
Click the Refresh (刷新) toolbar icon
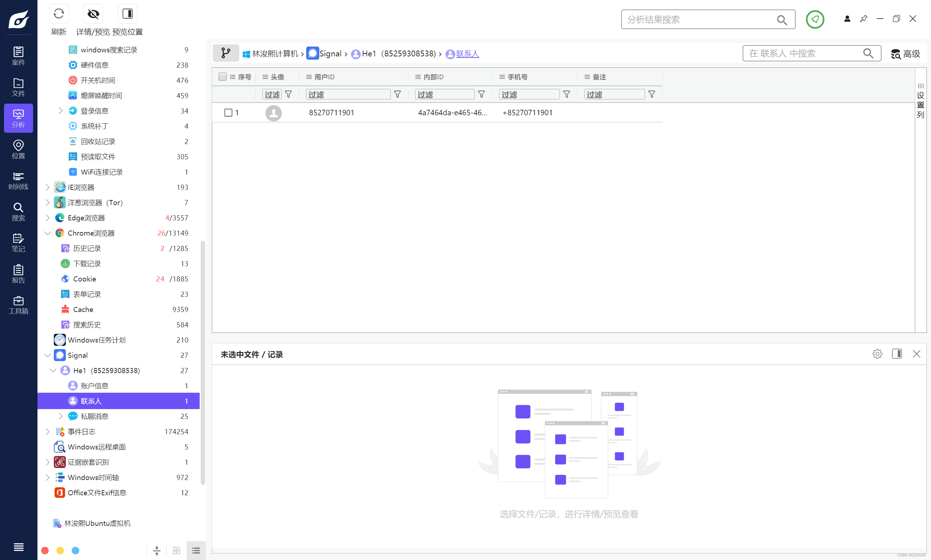click(59, 14)
